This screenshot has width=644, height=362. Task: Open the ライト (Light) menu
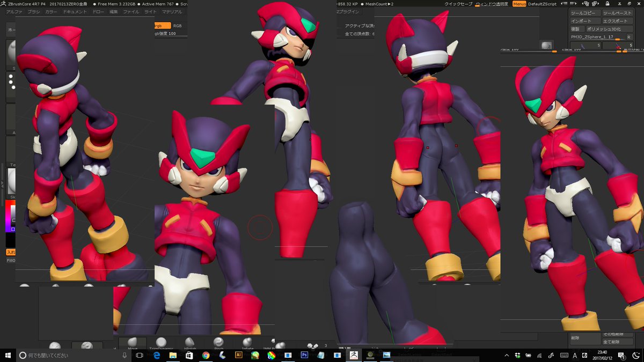(x=150, y=11)
